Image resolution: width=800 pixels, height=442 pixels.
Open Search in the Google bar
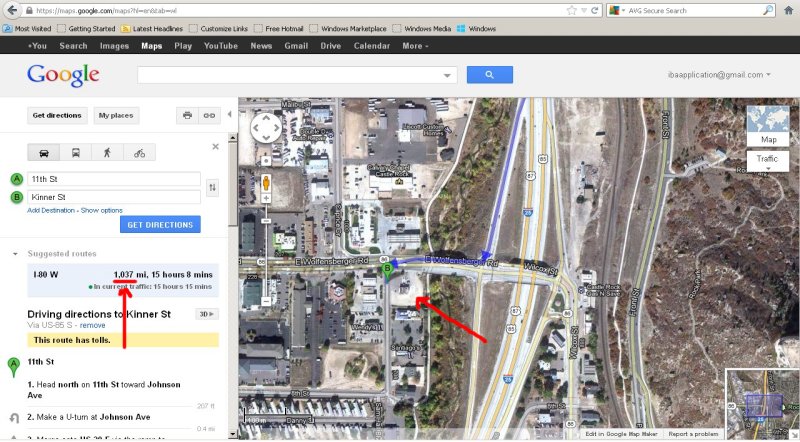click(x=73, y=46)
